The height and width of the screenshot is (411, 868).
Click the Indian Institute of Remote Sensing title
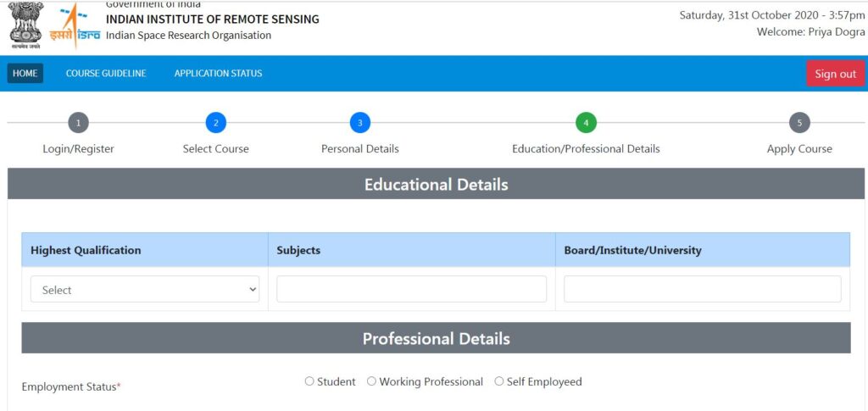coord(213,19)
